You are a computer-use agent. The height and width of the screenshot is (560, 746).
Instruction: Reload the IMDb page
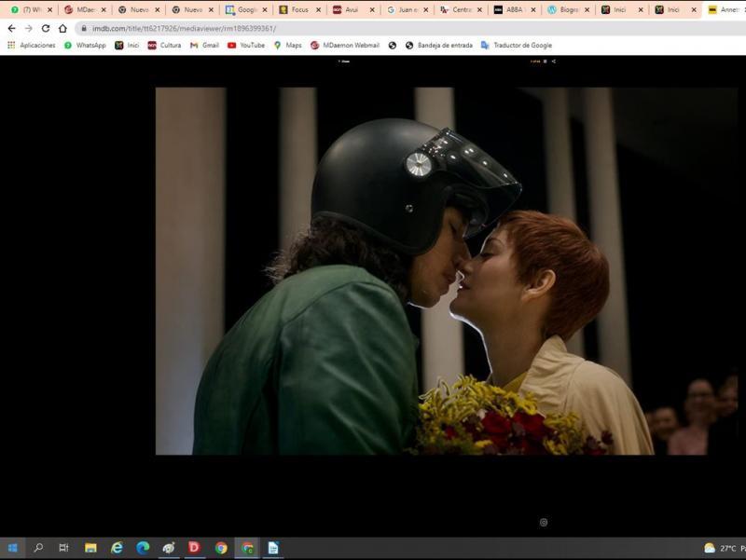point(46,29)
